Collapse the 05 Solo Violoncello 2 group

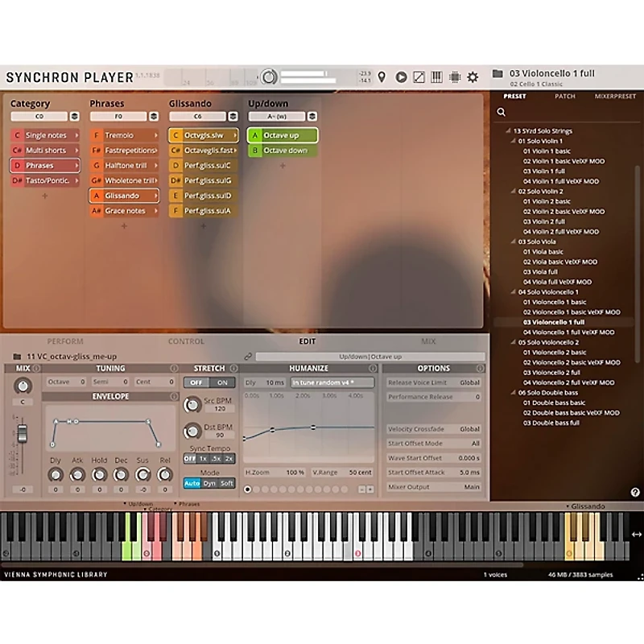(513, 342)
